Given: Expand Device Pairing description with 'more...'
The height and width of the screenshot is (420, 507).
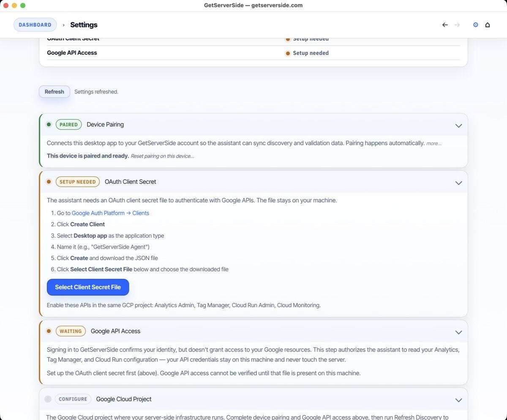Looking at the screenshot, I should tap(433, 144).
